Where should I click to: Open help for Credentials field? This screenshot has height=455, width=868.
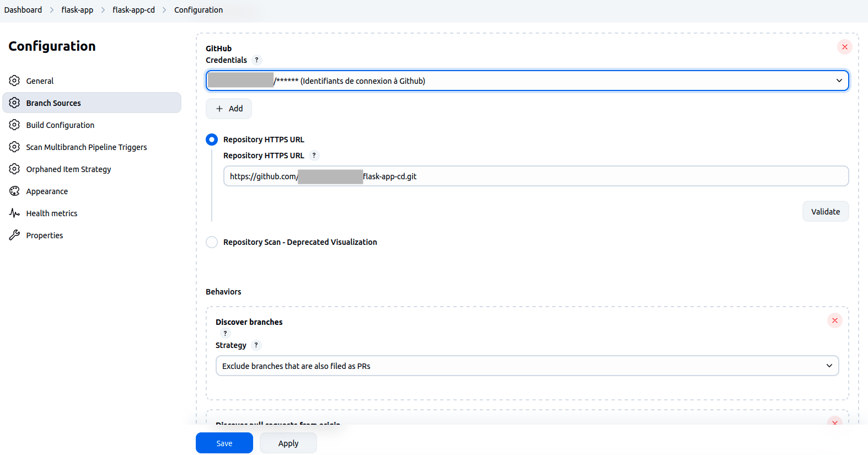tap(256, 60)
